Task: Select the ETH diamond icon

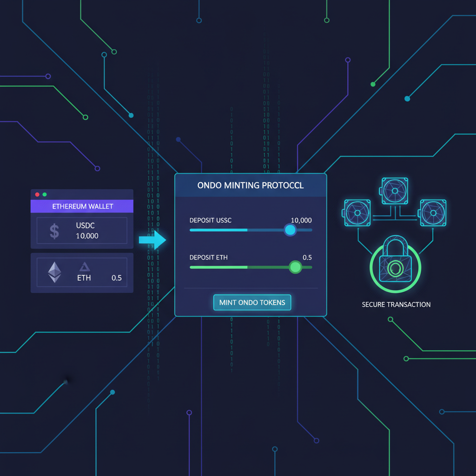Action: [54, 273]
